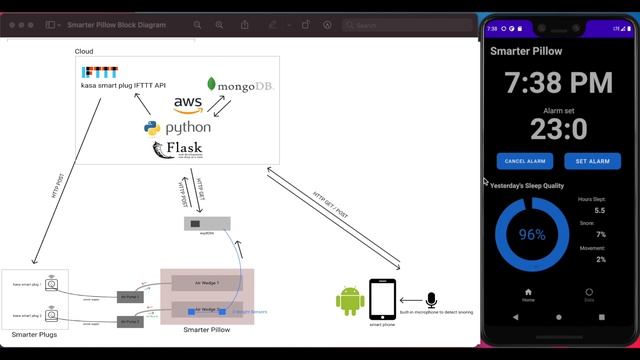
Task: Tap Yesterday's Sleep Quality heading
Action: [527, 186]
